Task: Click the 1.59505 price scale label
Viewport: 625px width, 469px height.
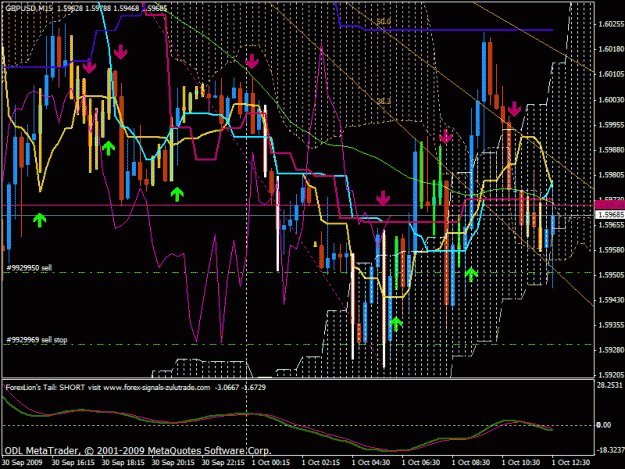Action: pyautogui.click(x=611, y=275)
